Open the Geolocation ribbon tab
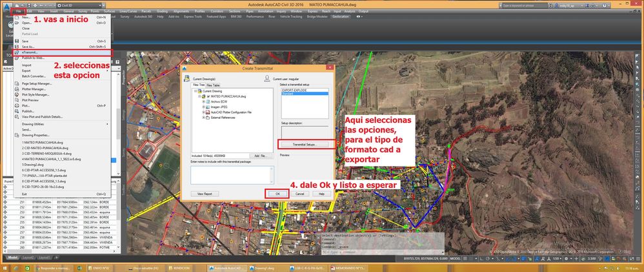 pyautogui.click(x=341, y=17)
